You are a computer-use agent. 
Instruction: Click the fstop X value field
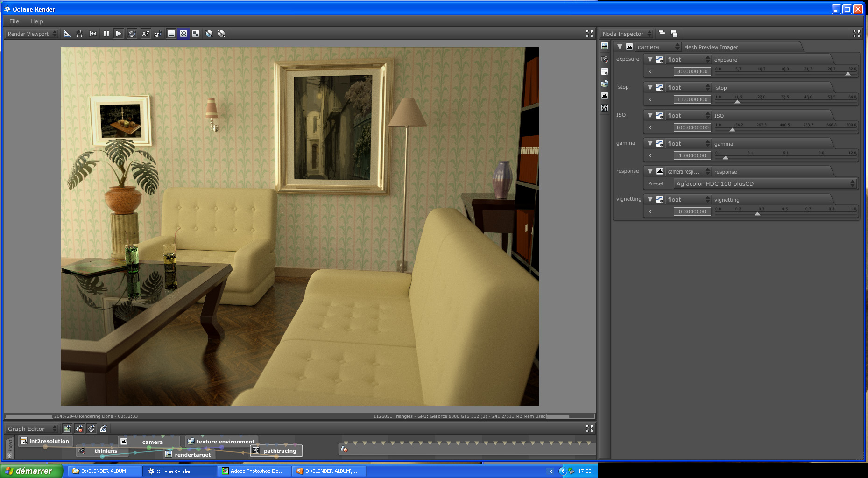point(692,99)
